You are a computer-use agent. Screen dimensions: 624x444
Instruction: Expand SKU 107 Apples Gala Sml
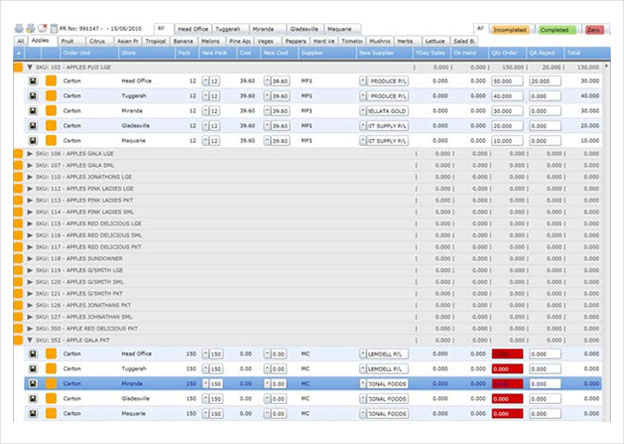tap(30, 165)
